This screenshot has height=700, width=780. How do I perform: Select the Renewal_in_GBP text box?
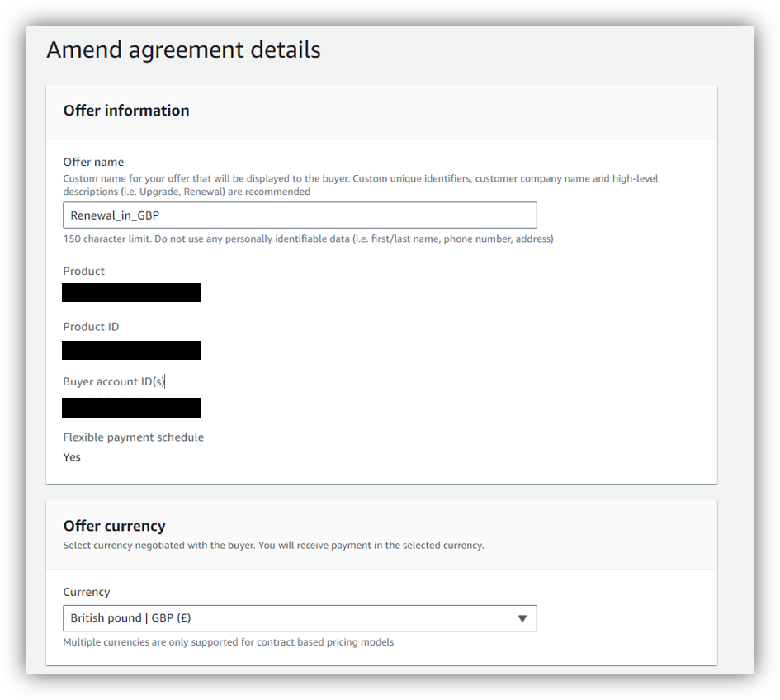tap(300, 215)
